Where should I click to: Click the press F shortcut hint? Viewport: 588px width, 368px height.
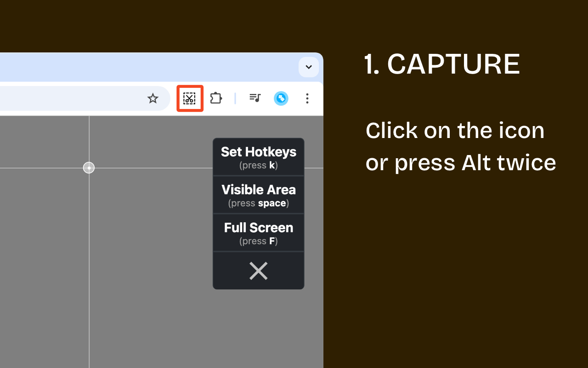click(x=258, y=241)
